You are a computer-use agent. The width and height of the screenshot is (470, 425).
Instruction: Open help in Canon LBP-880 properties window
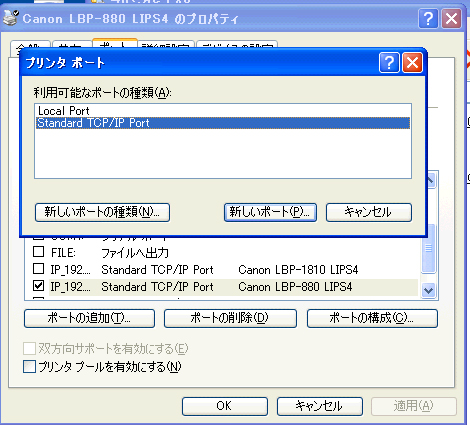coord(428,18)
